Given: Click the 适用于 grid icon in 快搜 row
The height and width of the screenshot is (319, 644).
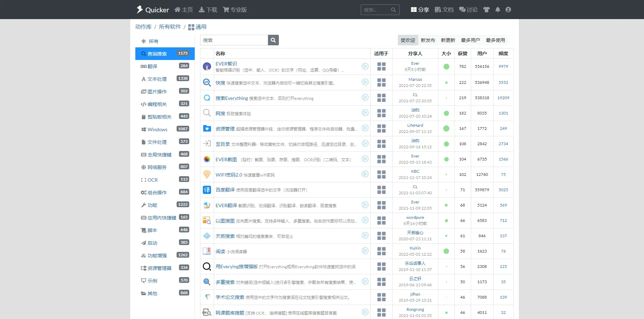Looking at the screenshot, I should tap(381, 82).
